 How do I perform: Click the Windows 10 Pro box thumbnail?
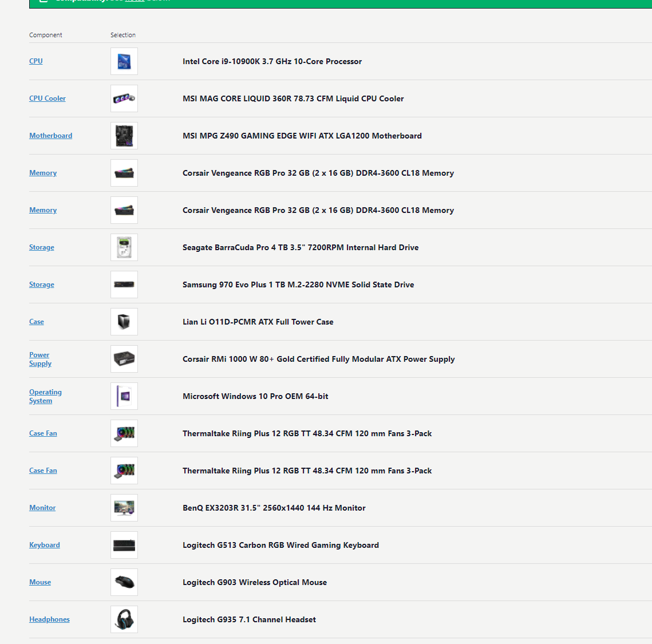[x=124, y=396]
